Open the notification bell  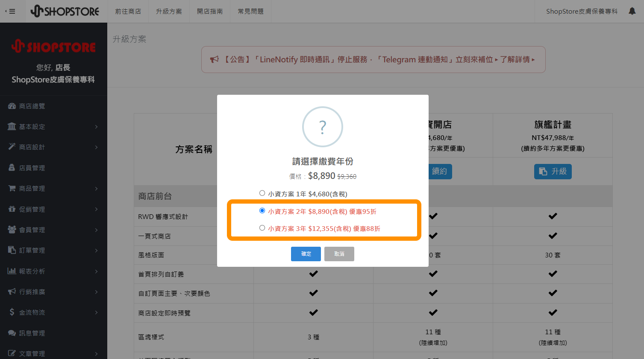point(632,11)
